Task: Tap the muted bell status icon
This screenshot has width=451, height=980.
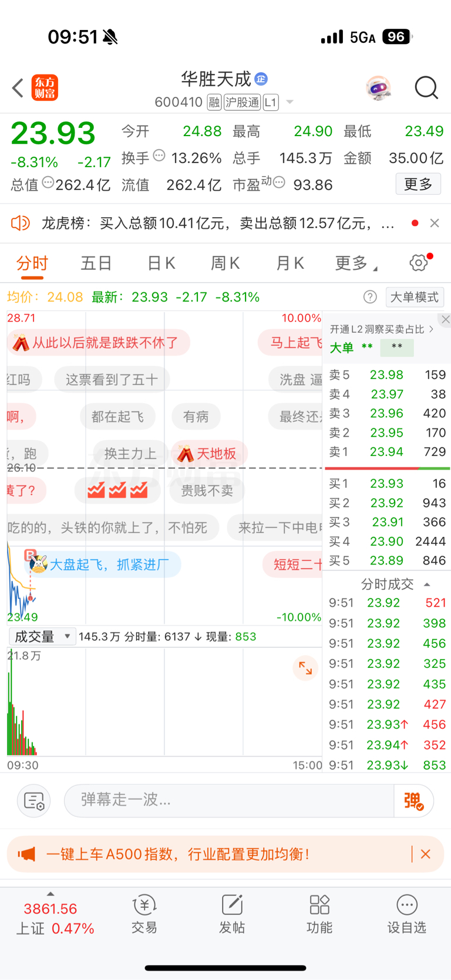Action: point(110,37)
